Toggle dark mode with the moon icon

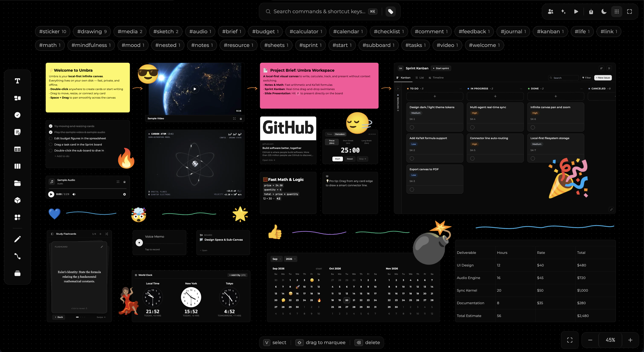click(604, 12)
